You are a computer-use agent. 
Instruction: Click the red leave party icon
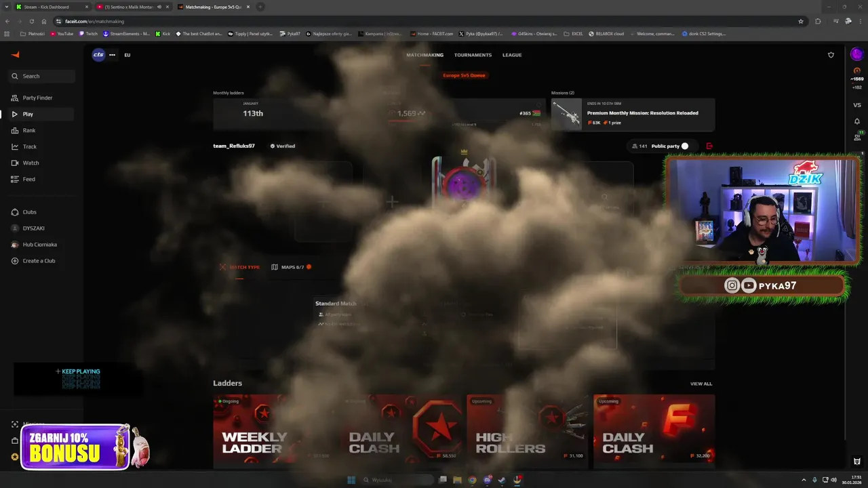(x=709, y=146)
